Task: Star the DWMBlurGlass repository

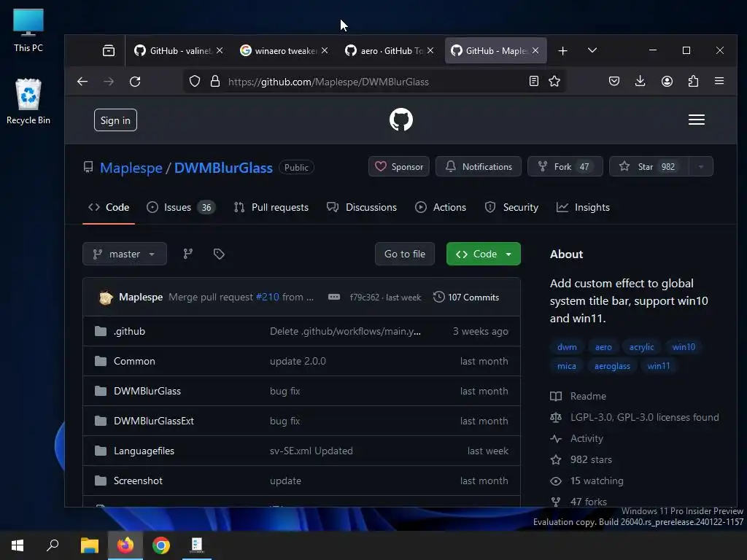Action: pyautogui.click(x=649, y=167)
